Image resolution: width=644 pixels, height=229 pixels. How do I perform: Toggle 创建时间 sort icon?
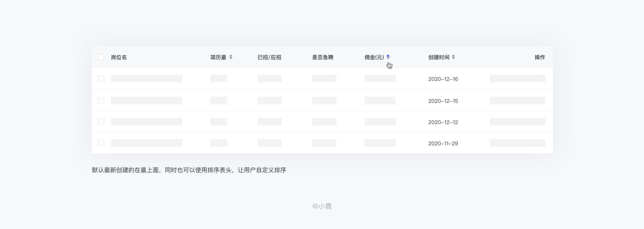(x=453, y=57)
